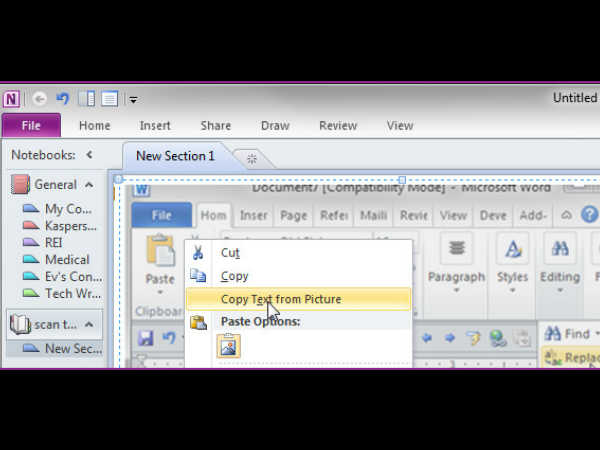Toggle Dock to Desktop view icon
Viewport: 600px width, 450px height.
point(86,99)
